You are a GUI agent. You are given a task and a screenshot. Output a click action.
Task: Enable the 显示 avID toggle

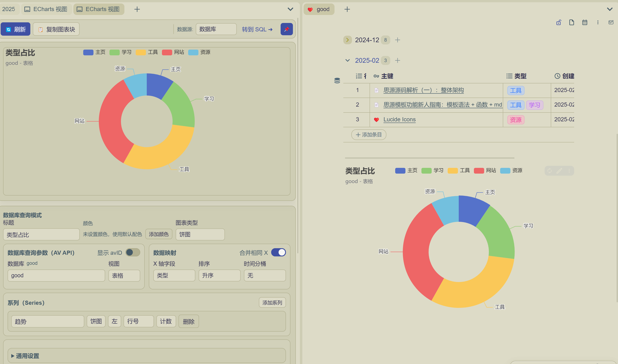(133, 252)
